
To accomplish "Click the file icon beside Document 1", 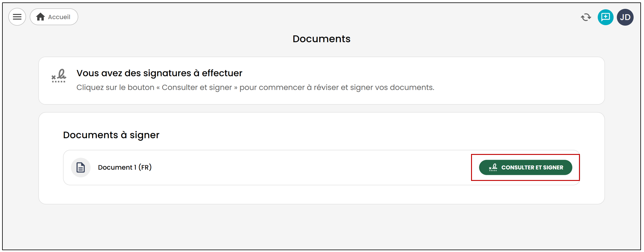I will [81, 167].
